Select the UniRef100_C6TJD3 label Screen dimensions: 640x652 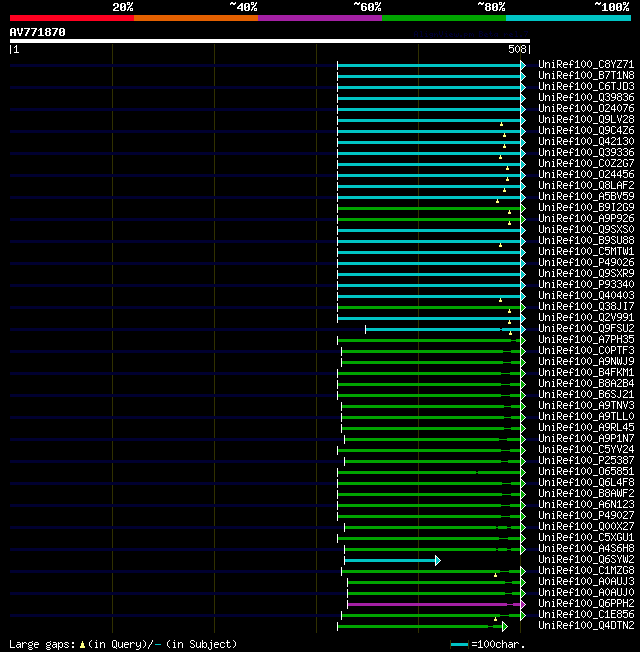click(x=586, y=86)
